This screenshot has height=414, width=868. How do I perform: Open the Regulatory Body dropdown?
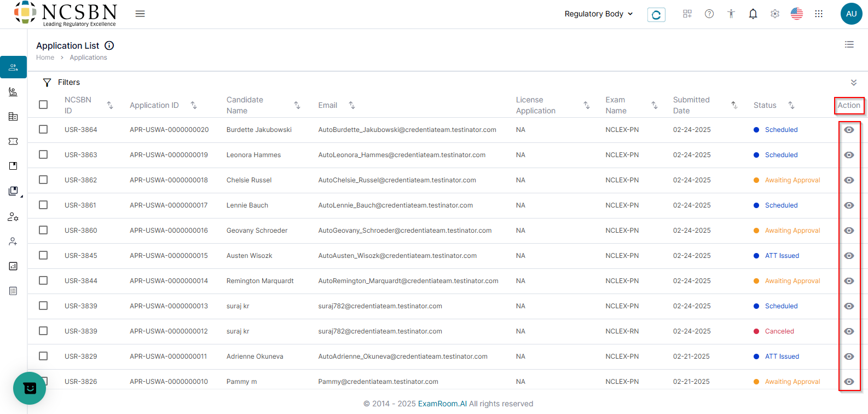tap(599, 14)
